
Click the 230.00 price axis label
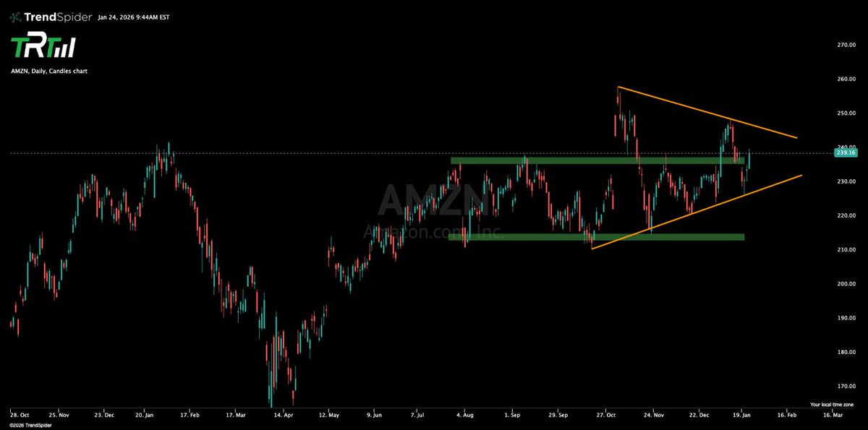(x=846, y=181)
